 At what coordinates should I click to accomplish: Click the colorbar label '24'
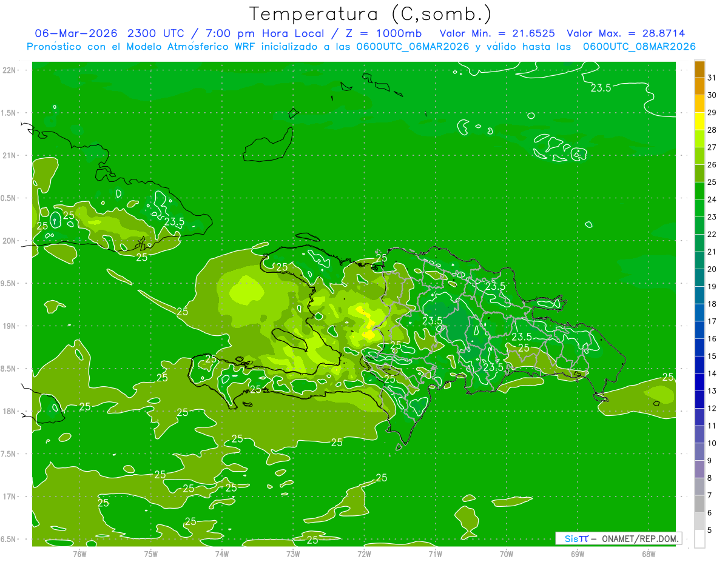coord(712,200)
